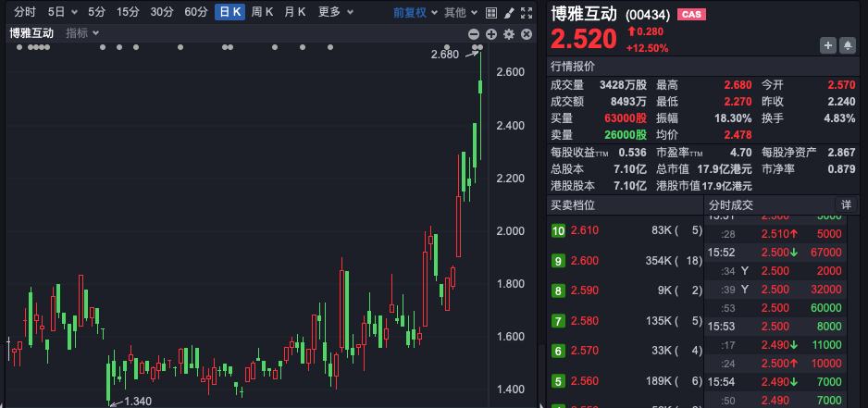Click the ask price 2.600 in order book
Viewport: 868px width, 408px height.
tap(585, 261)
